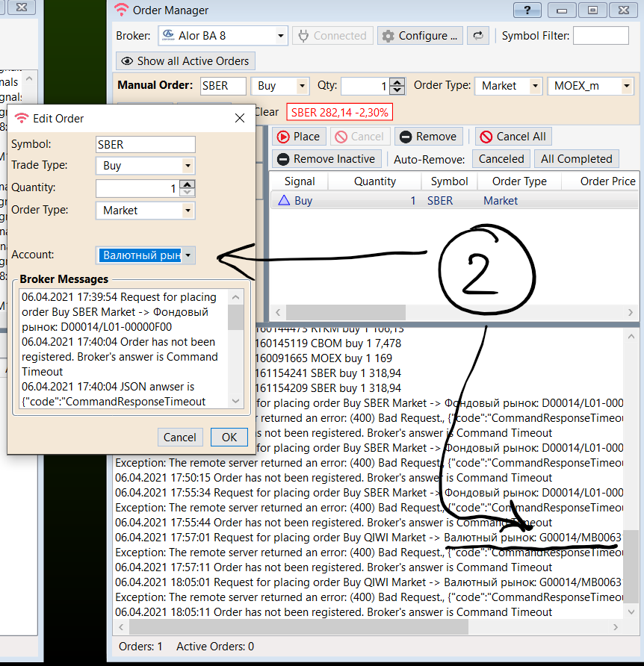644x666 pixels.
Task: Click the Symbol column header
Action: click(x=449, y=181)
